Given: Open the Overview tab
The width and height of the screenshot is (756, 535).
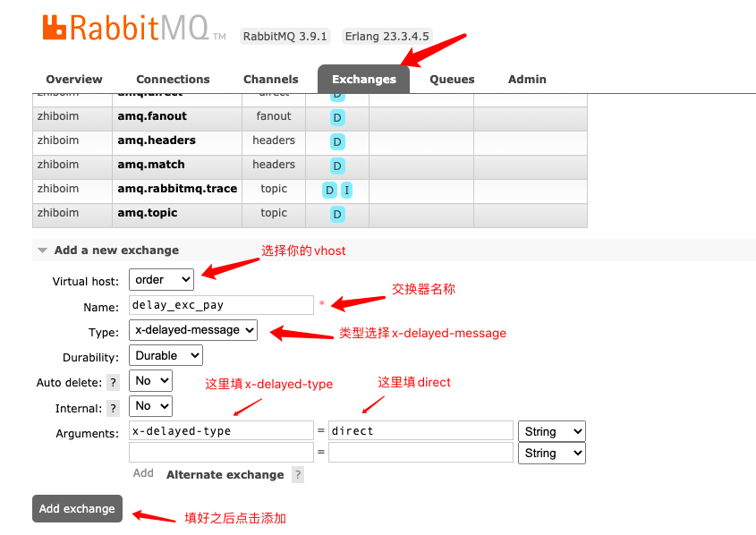Looking at the screenshot, I should (x=74, y=79).
